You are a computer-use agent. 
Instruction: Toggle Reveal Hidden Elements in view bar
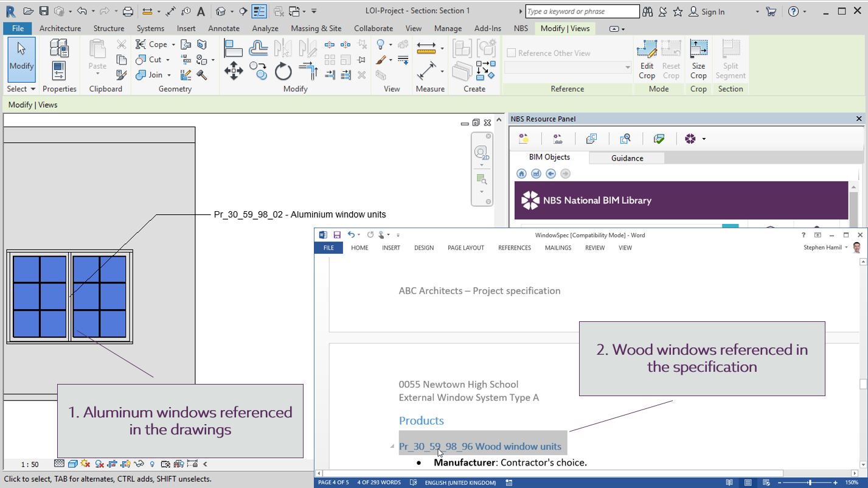click(x=152, y=464)
